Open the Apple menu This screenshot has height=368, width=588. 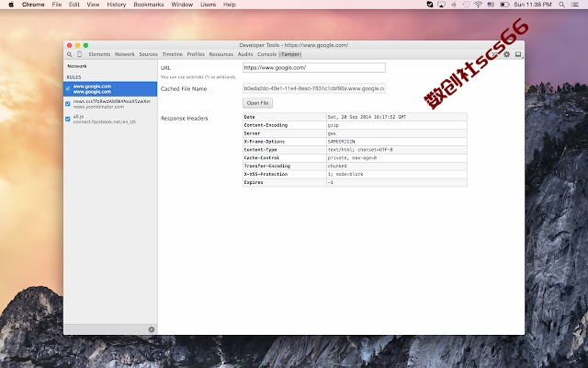[x=11, y=5]
